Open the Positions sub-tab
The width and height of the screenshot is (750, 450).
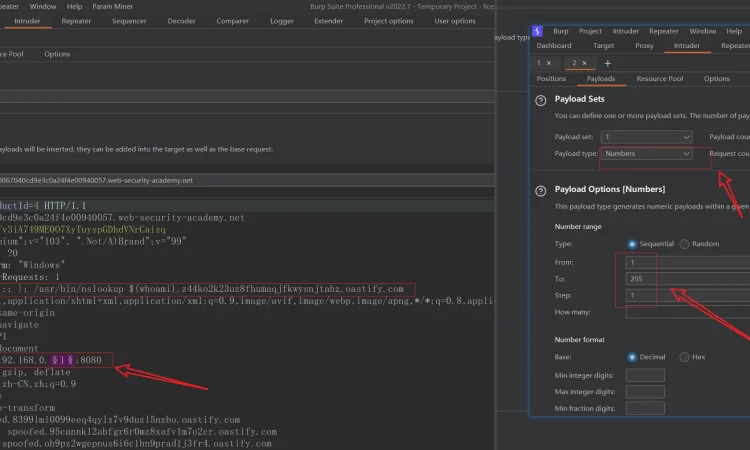[551, 78]
